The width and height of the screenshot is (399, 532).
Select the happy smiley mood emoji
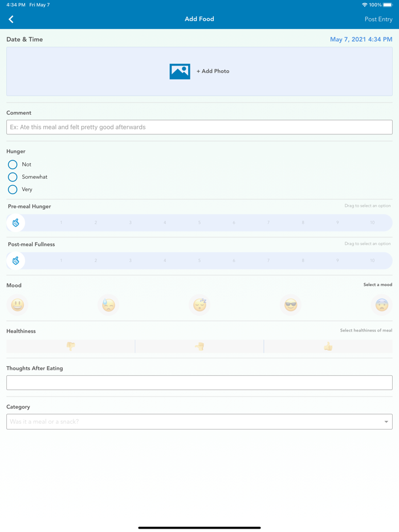(x=18, y=305)
